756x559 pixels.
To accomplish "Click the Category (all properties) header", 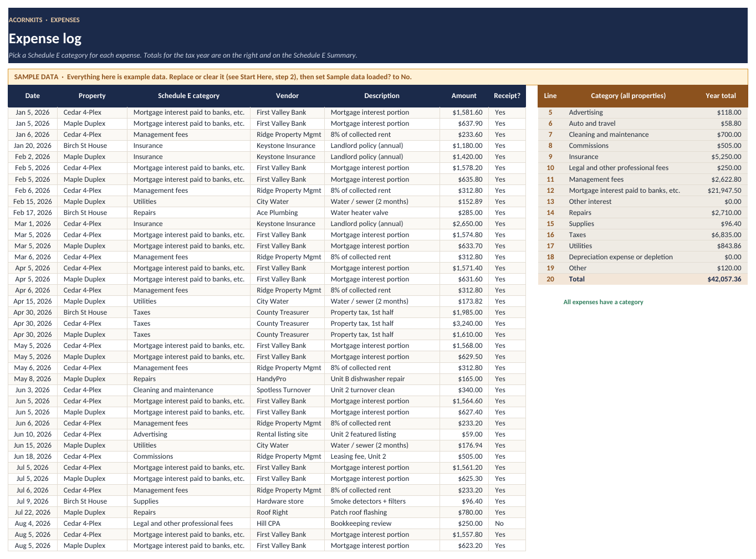I will (629, 96).
